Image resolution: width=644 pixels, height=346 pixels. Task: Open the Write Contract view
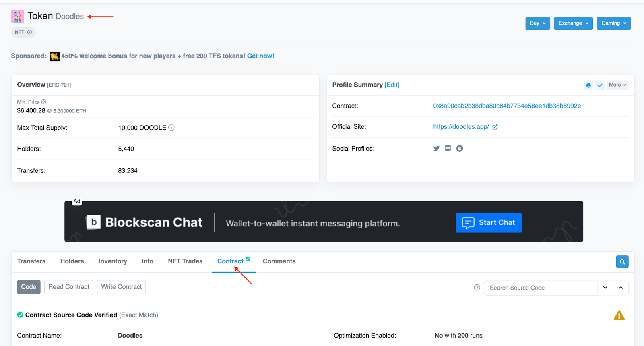(121, 287)
